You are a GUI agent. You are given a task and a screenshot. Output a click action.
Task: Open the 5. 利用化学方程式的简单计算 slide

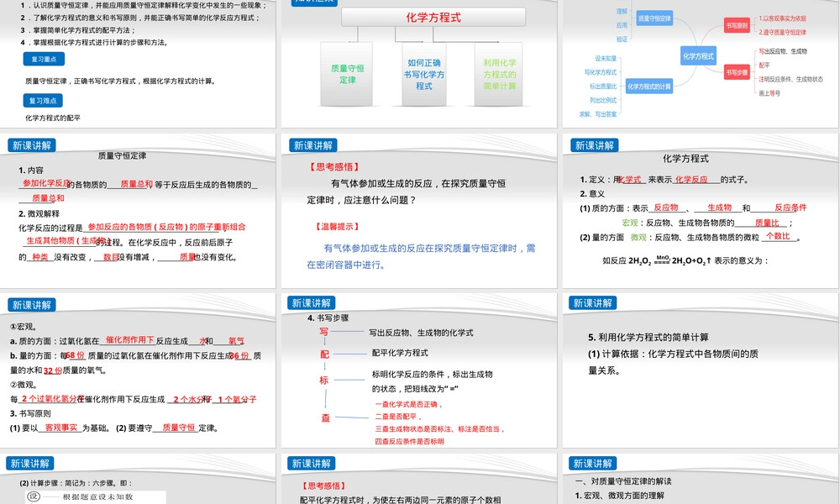pos(701,370)
